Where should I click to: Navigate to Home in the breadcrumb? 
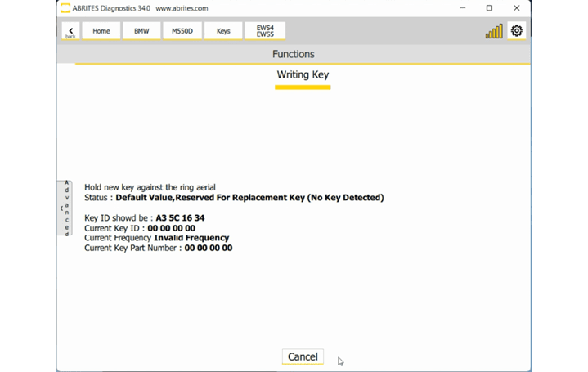[x=101, y=31]
